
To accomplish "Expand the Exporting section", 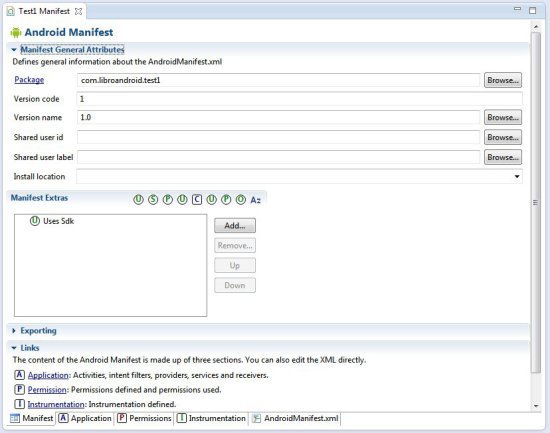I will point(14,331).
